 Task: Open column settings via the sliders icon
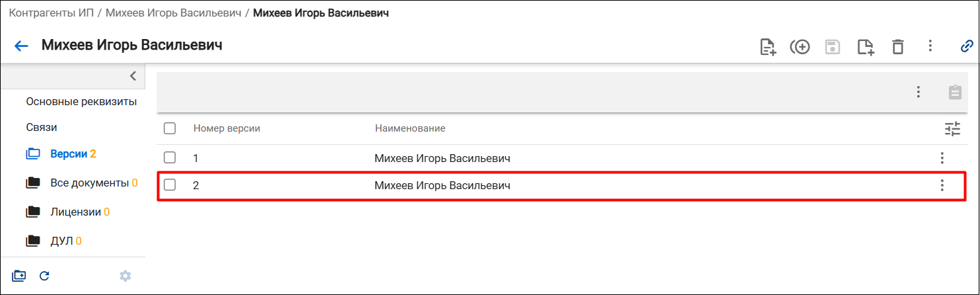point(952,129)
